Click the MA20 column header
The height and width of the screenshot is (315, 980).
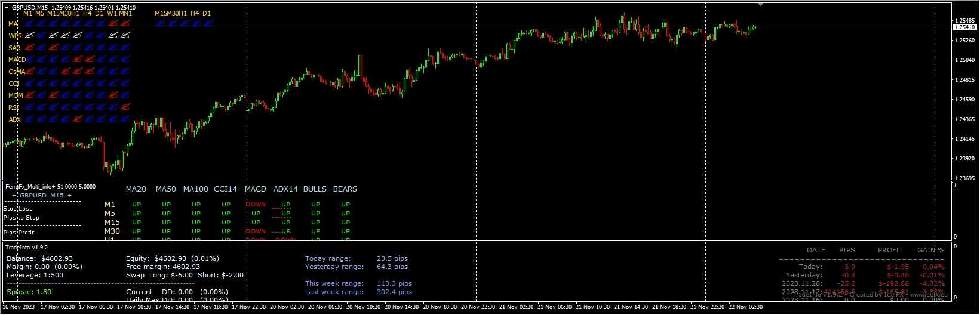pos(136,189)
